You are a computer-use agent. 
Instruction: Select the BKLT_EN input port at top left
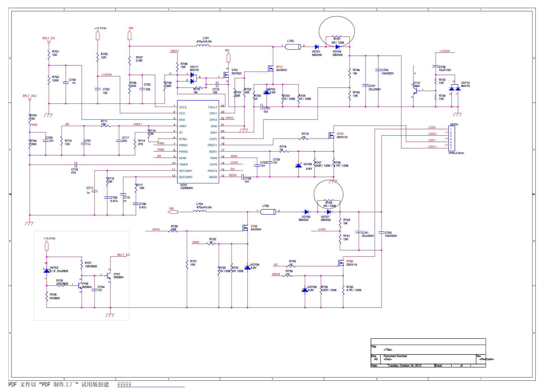(49, 42)
